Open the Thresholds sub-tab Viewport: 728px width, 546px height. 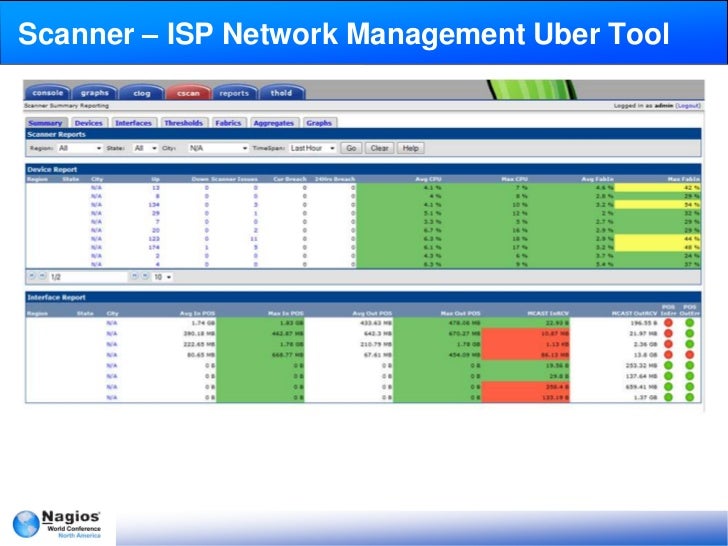[x=183, y=123]
